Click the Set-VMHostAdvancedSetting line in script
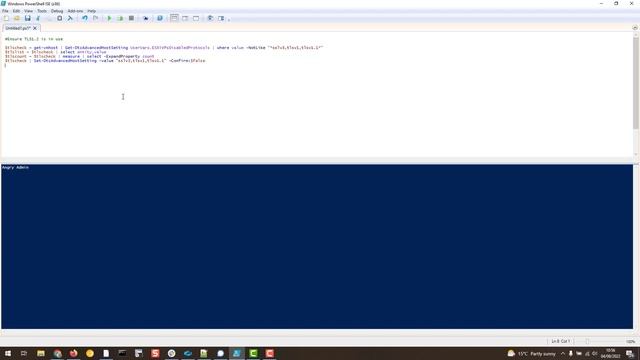Image resolution: width=640 pixels, height=360 pixels. pyautogui.click(x=105, y=61)
